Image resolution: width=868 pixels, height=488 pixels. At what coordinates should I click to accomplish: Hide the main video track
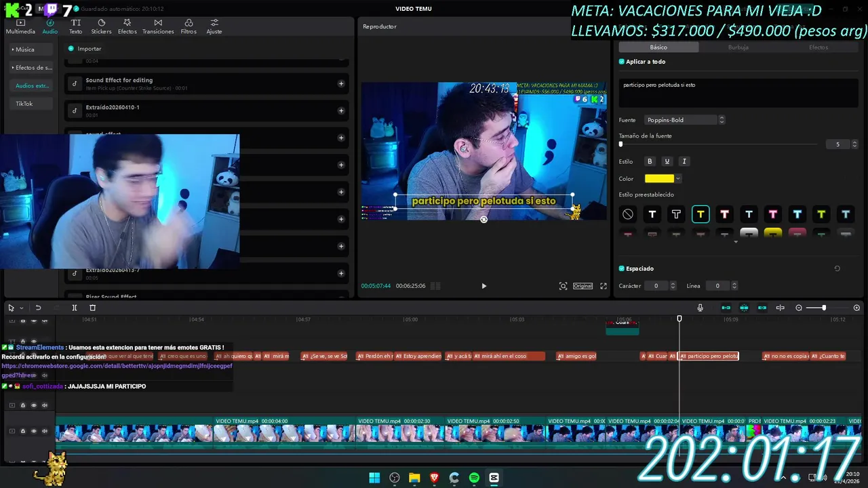point(34,431)
